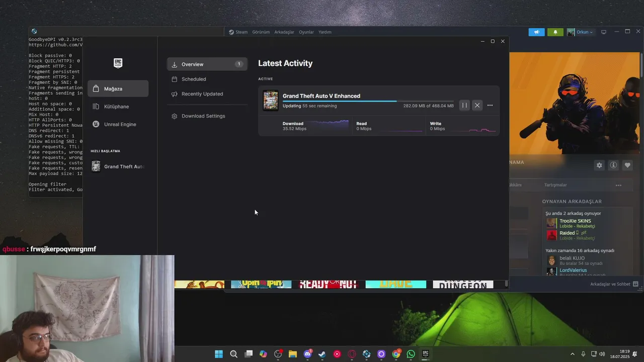This screenshot has width=644, height=362.
Task: Open Task View on the taskbar
Action: (249, 354)
